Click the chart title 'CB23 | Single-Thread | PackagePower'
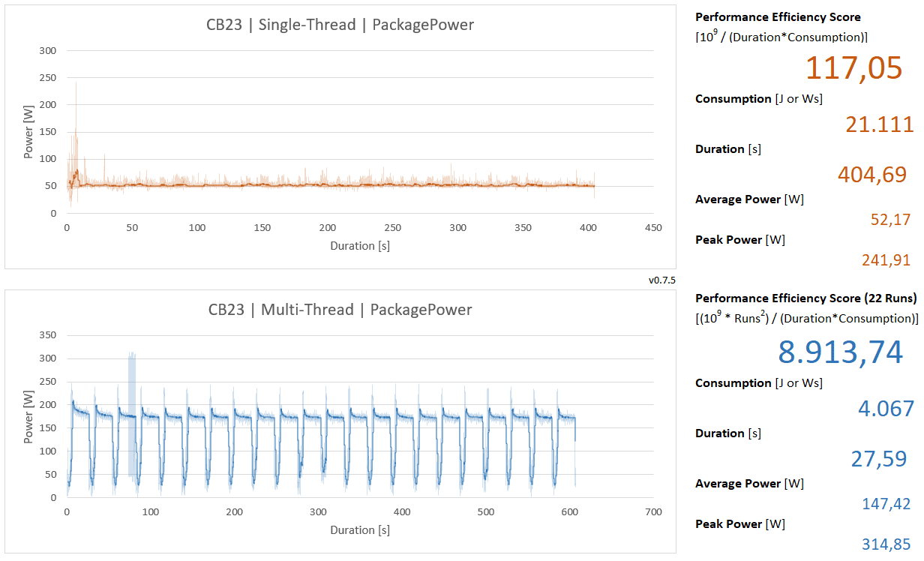This screenshot has height=561, width=924. point(340,25)
